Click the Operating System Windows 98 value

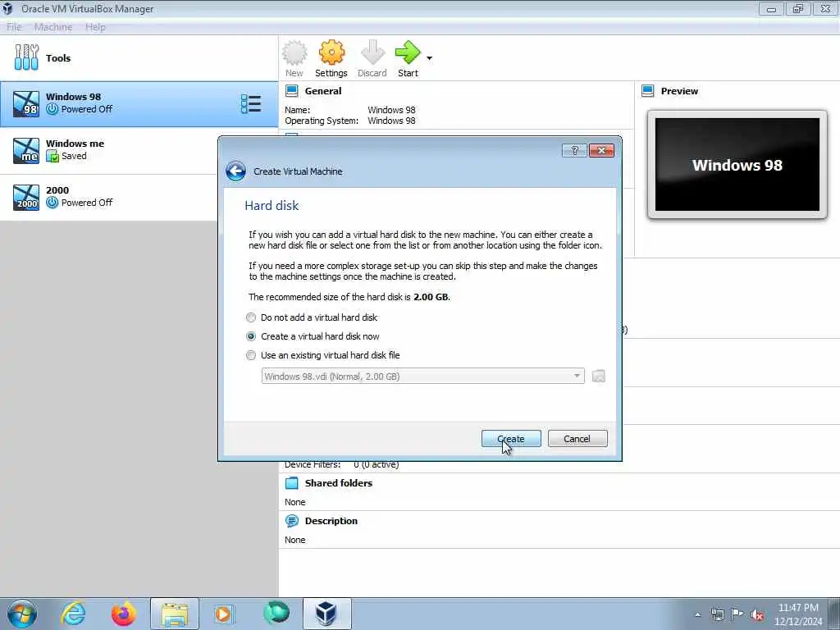tap(391, 121)
